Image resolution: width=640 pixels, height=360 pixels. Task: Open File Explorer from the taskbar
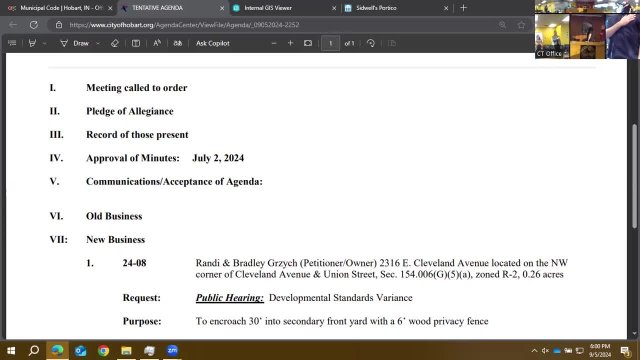pos(126,351)
